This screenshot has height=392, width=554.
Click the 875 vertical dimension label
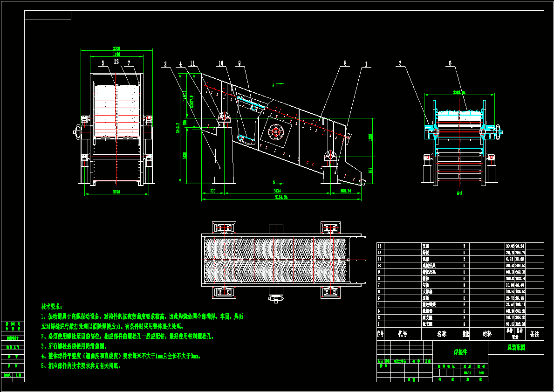click(x=370, y=170)
